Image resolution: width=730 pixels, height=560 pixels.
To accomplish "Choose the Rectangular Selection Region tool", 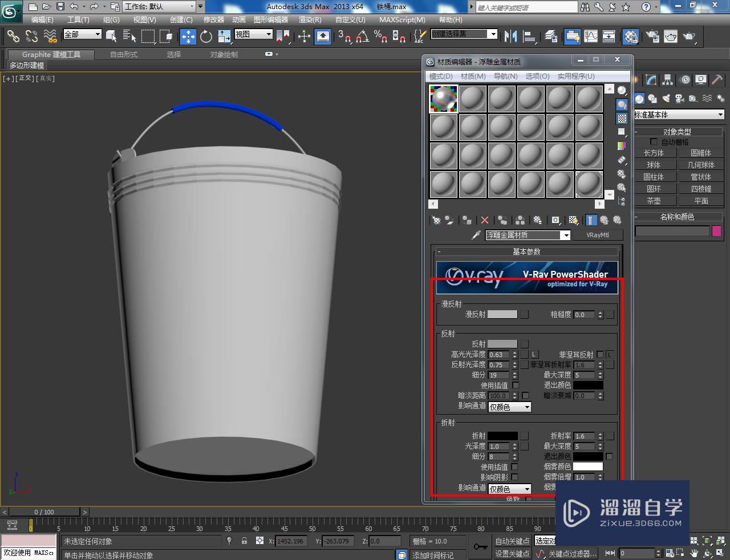I will pyautogui.click(x=148, y=36).
